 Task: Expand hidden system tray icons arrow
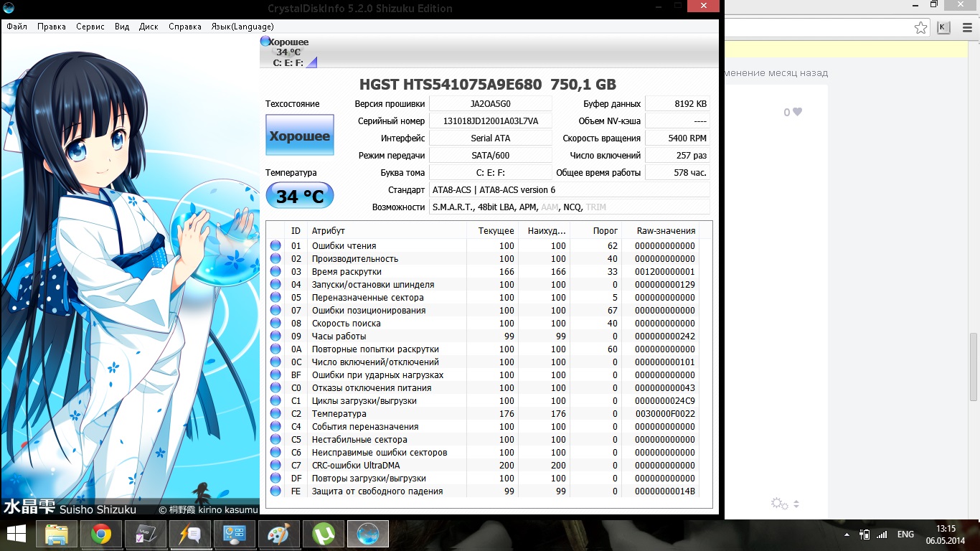[x=847, y=534]
